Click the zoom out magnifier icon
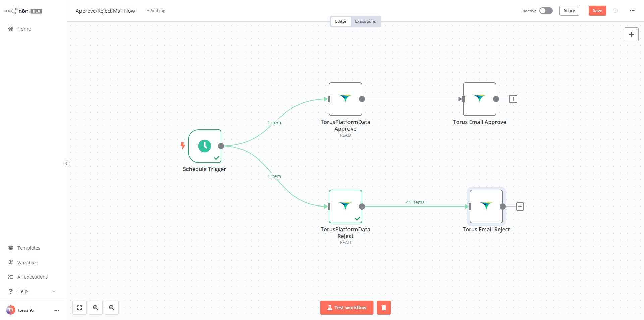644x320 pixels. (112, 308)
